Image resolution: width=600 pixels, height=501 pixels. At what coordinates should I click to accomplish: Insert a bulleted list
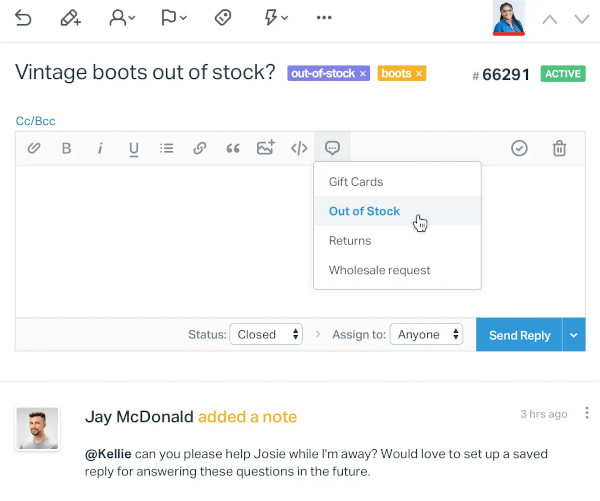click(166, 148)
